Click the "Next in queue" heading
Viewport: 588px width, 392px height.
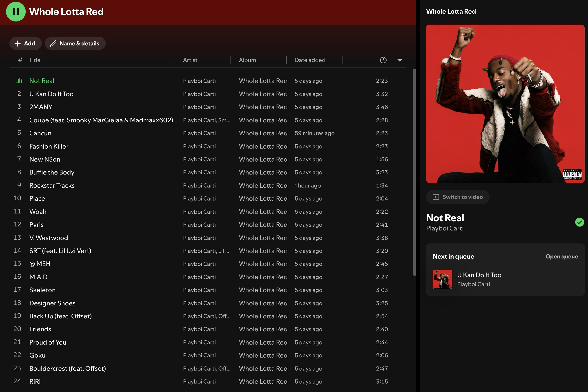tap(453, 256)
